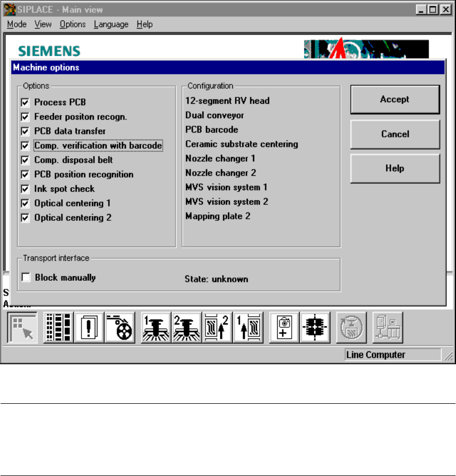This screenshot has width=456, height=476.
Task: Click the Help button in dialog
Action: click(395, 168)
